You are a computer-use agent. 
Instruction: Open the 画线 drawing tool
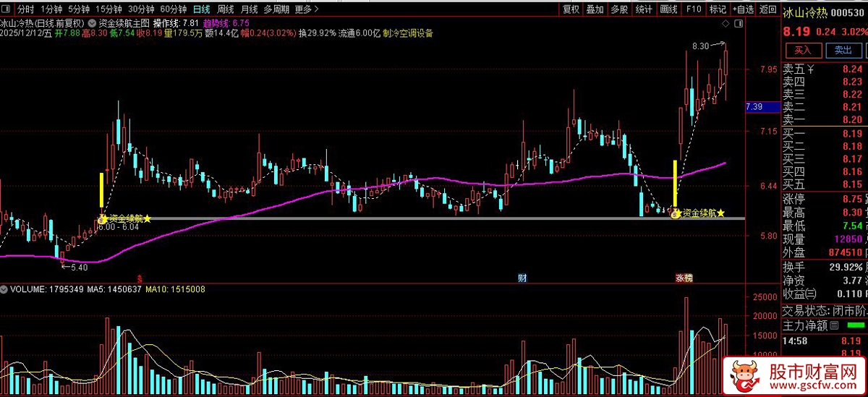pyautogui.click(x=668, y=9)
